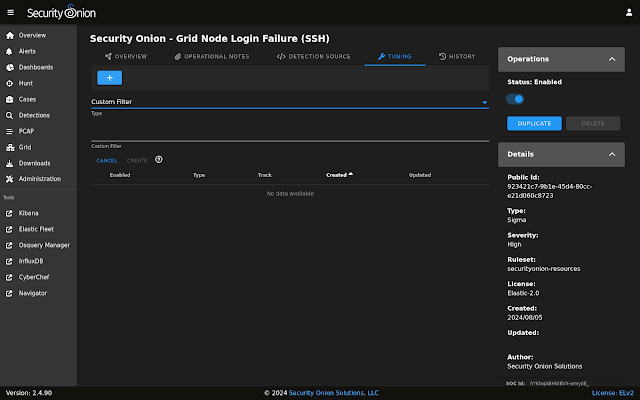Open Hunt crosshair icon in sidebar
640x400 pixels.
click(x=9, y=83)
